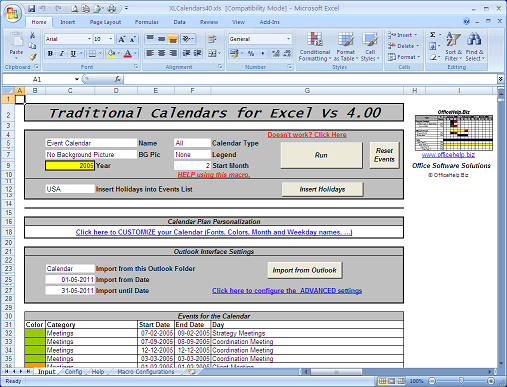
Task: Open the Office Button menu
Action: (13, 13)
